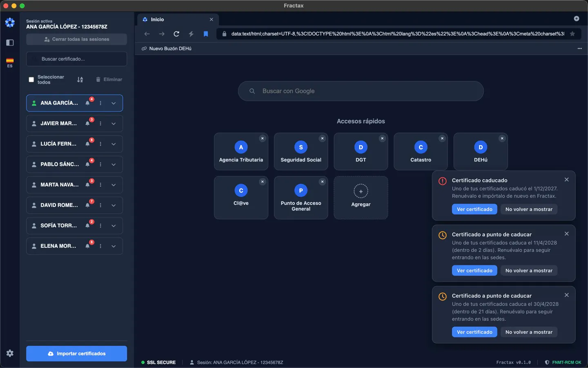Add a new tab with plus icon

click(577, 18)
